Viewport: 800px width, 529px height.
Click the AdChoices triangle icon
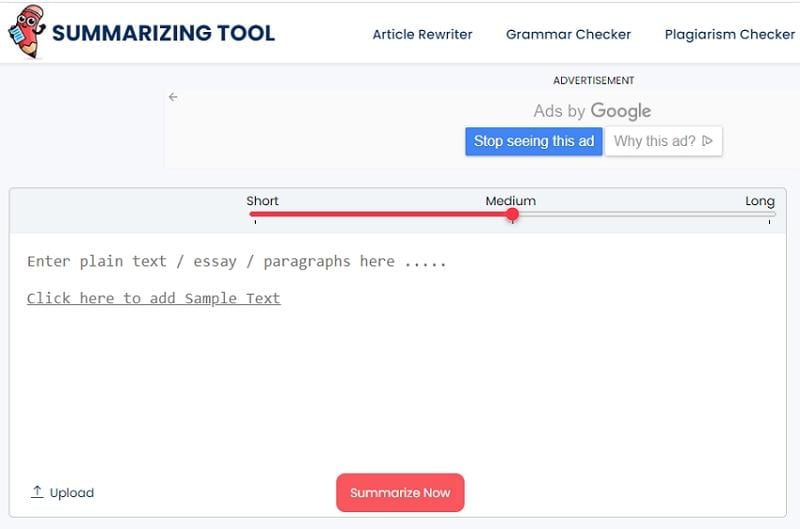707,141
